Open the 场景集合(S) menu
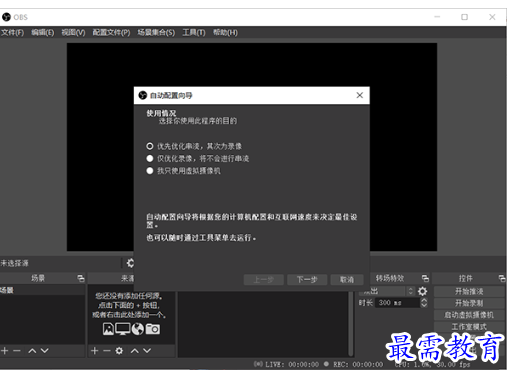The image size is (510, 379). tap(156, 32)
